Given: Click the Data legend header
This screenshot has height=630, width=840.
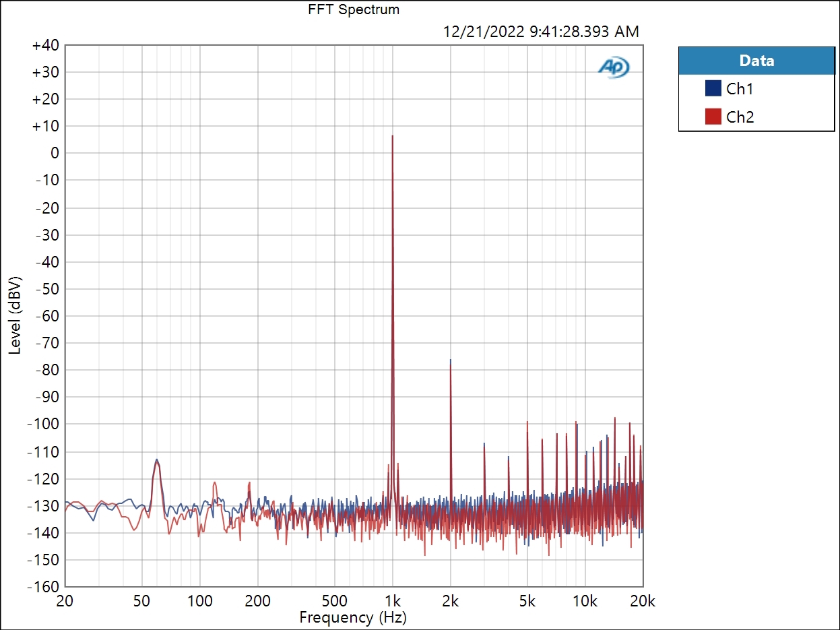Looking at the screenshot, I should 756,61.
